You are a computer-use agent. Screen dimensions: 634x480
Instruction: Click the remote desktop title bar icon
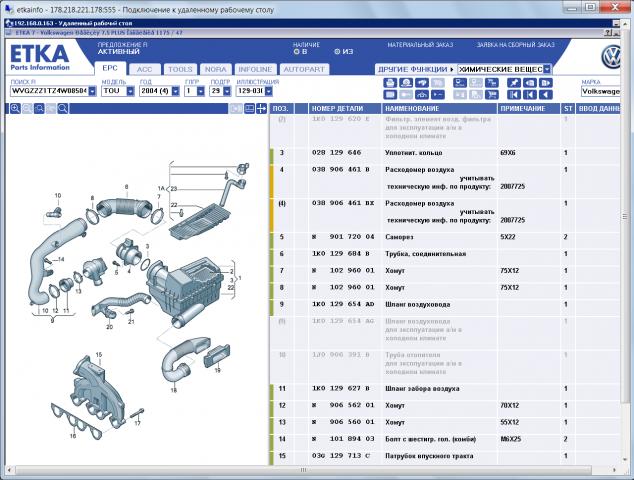coord(9,23)
